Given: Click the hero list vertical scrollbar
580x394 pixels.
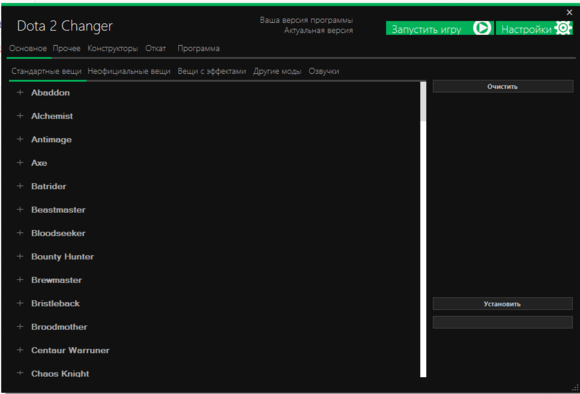Looking at the screenshot, I should pos(423,229).
